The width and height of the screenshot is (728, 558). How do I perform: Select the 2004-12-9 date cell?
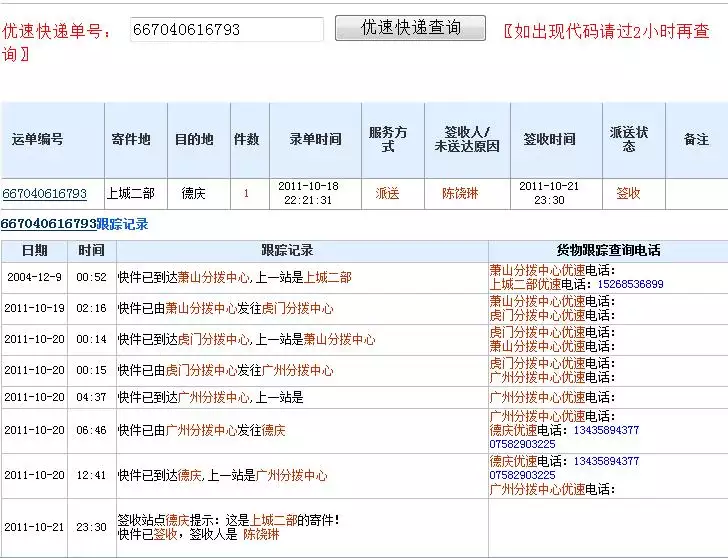[x=34, y=277]
